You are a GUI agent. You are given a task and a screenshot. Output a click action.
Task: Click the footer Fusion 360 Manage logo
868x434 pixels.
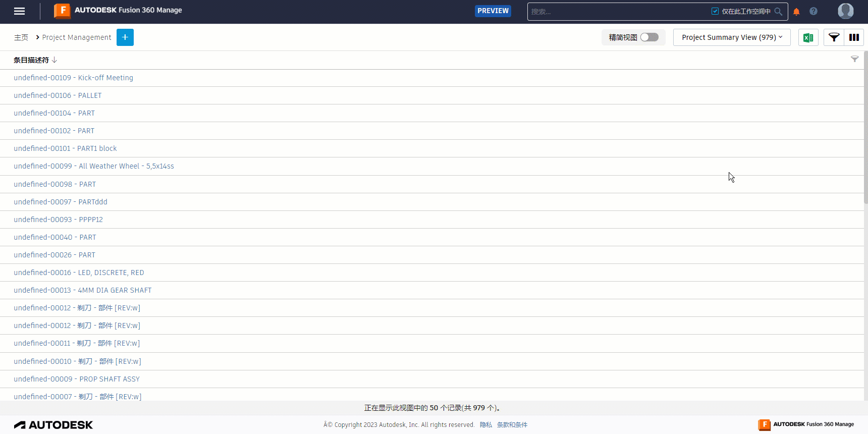pyautogui.click(x=806, y=424)
